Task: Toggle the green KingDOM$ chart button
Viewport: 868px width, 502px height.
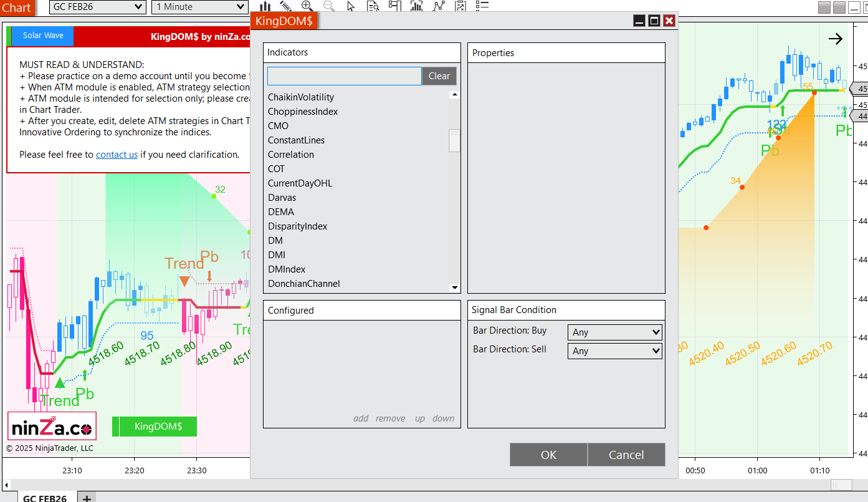Action: 155,427
